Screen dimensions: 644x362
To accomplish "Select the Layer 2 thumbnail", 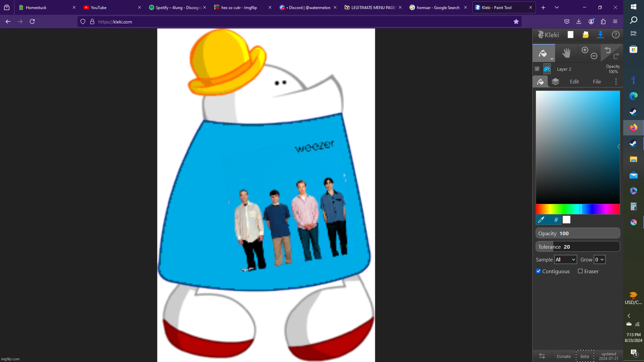I will tap(547, 69).
